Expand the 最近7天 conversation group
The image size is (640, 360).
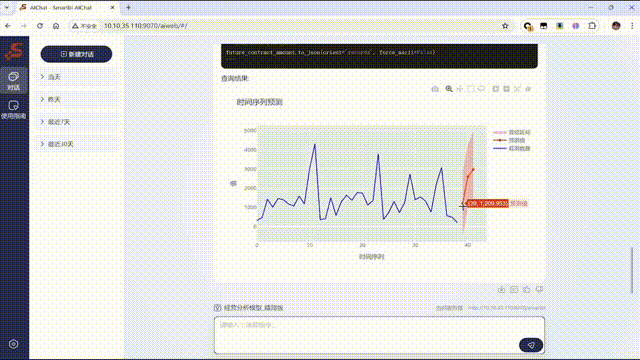78,122
